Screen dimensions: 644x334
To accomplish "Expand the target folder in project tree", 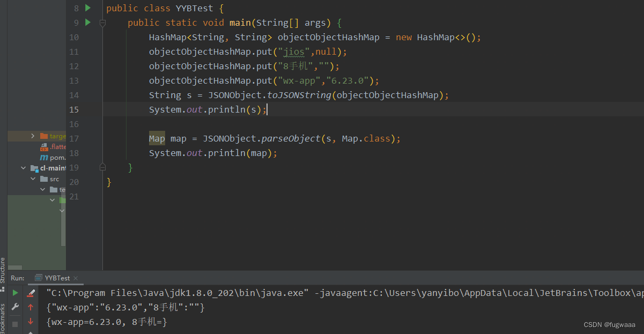I will tap(32, 136).
